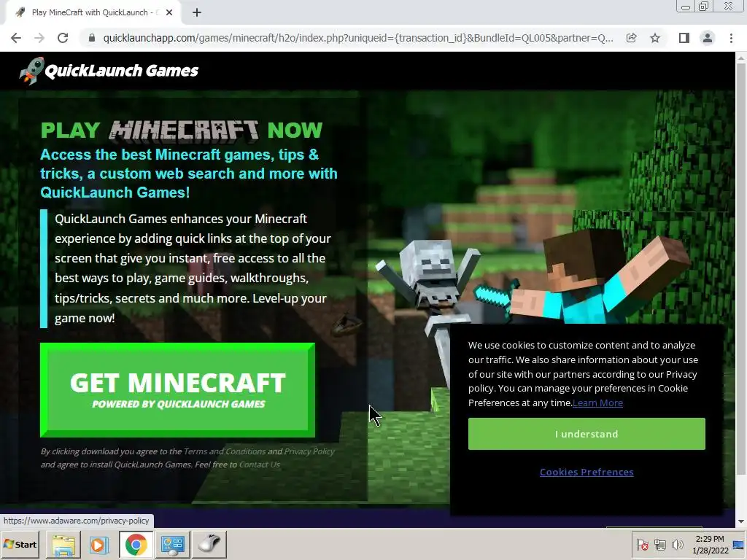Open the Terms and Conditions link

click(225, 451)
